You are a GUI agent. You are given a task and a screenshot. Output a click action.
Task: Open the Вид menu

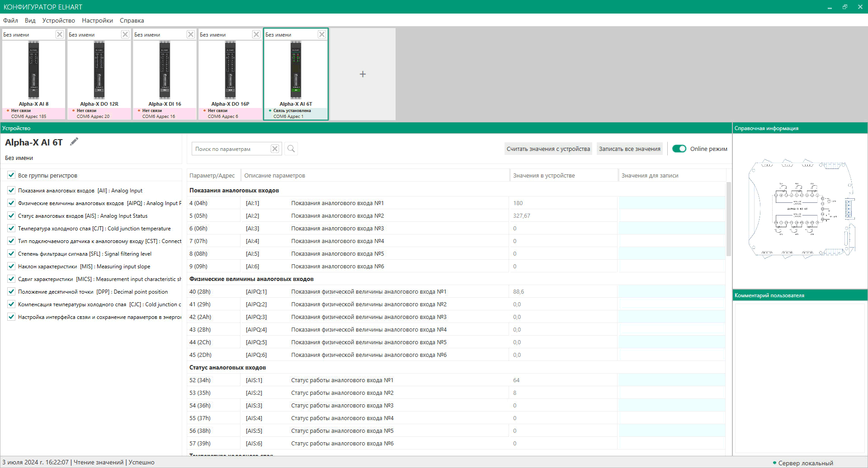coord(30,20)
